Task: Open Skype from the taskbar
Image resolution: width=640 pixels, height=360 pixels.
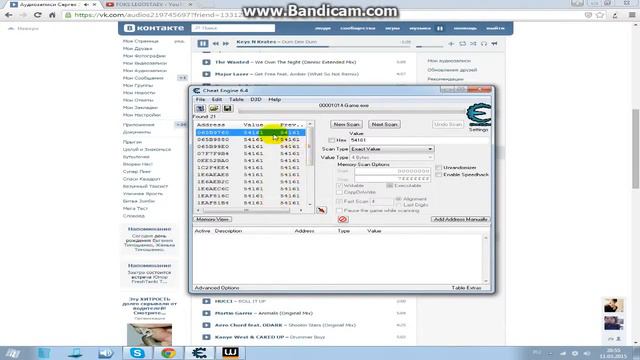Action: (x=137, y=353)
